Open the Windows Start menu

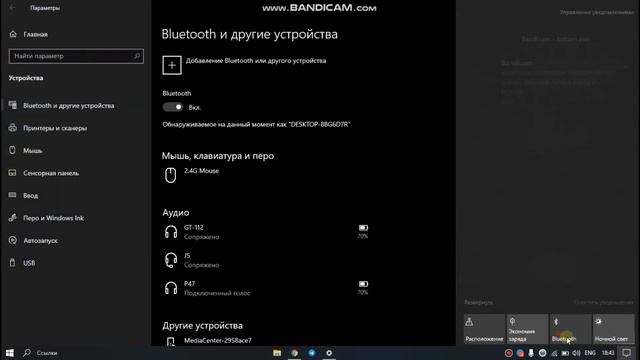pos(10,353)
